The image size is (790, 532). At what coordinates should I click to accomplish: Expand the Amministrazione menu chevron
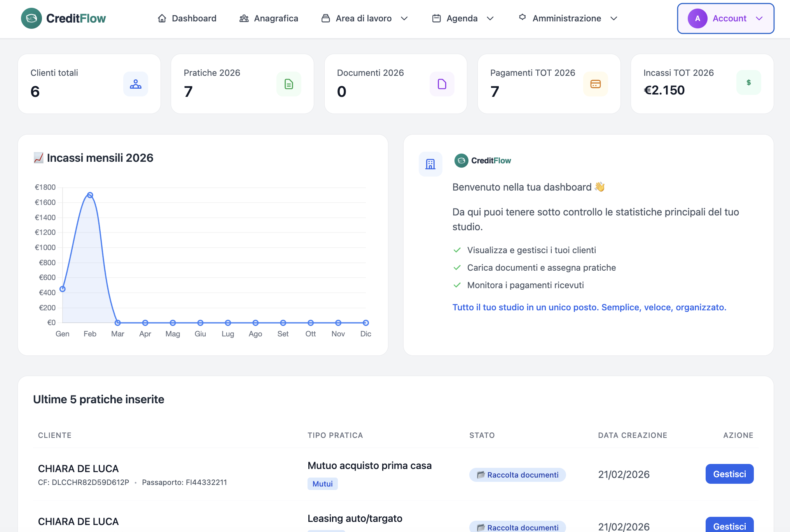614,18
